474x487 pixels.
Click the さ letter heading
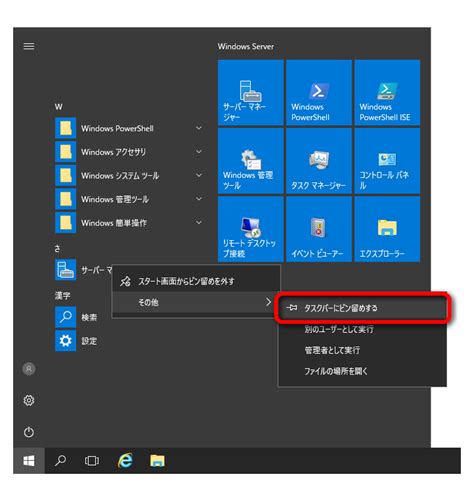pyautogui.click(x=58, y=249)
